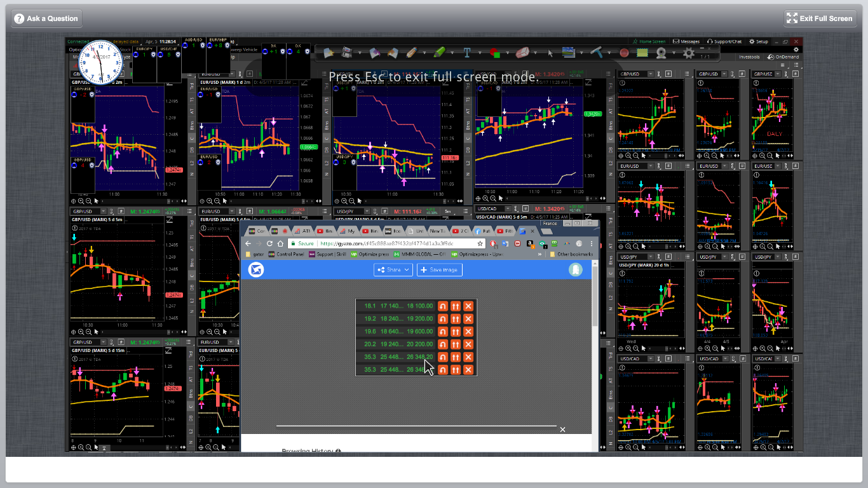Click the star folder icon in the annotation toolbar

tap(329, 53)
